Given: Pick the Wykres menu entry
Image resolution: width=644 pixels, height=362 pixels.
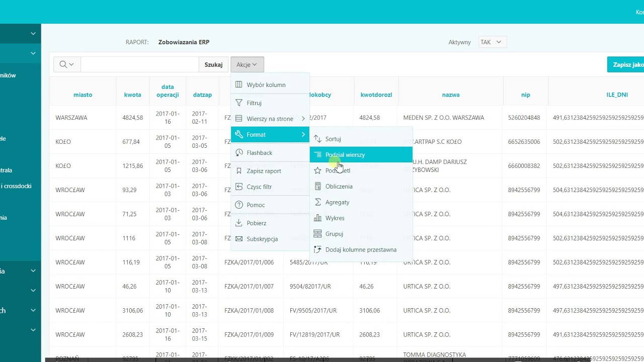Looking at the screenshot, I should coord(361,218).
